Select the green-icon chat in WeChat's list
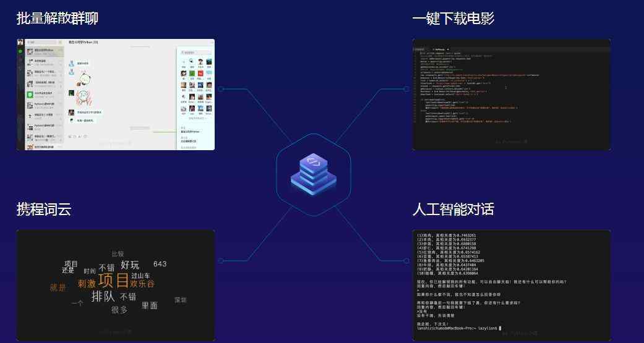Screen dimensions: 644x343 (45, 95)
